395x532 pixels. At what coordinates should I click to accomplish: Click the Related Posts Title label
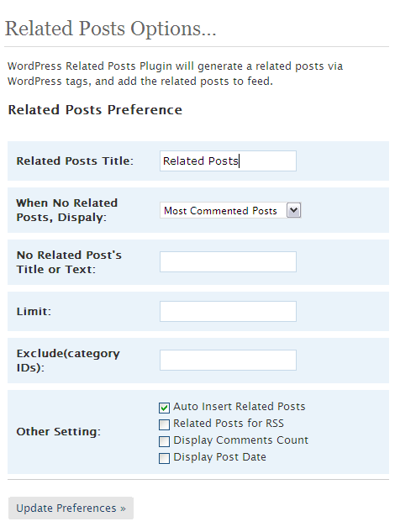75,161
